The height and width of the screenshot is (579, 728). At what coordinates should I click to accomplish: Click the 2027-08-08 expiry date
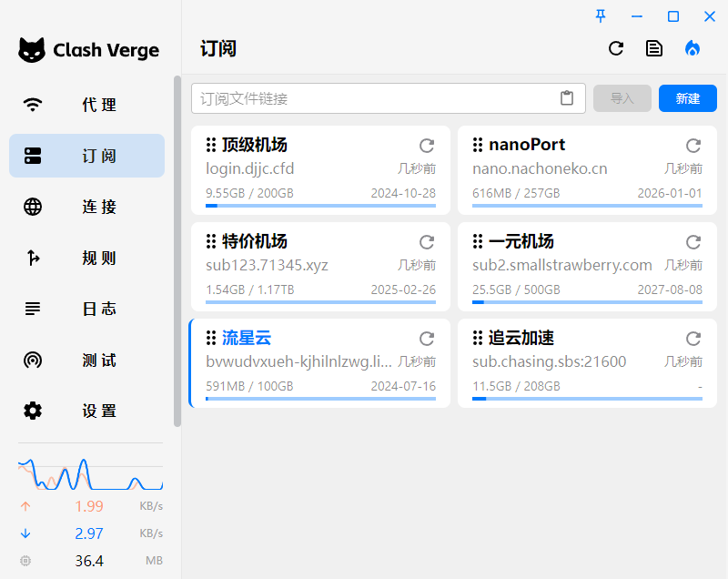click(x=670, y=289)
